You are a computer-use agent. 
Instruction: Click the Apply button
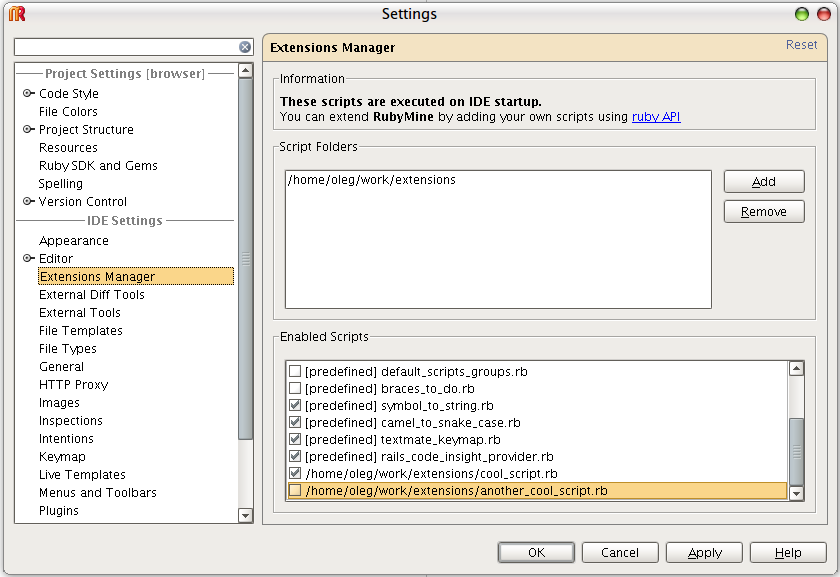coord(704,552)
